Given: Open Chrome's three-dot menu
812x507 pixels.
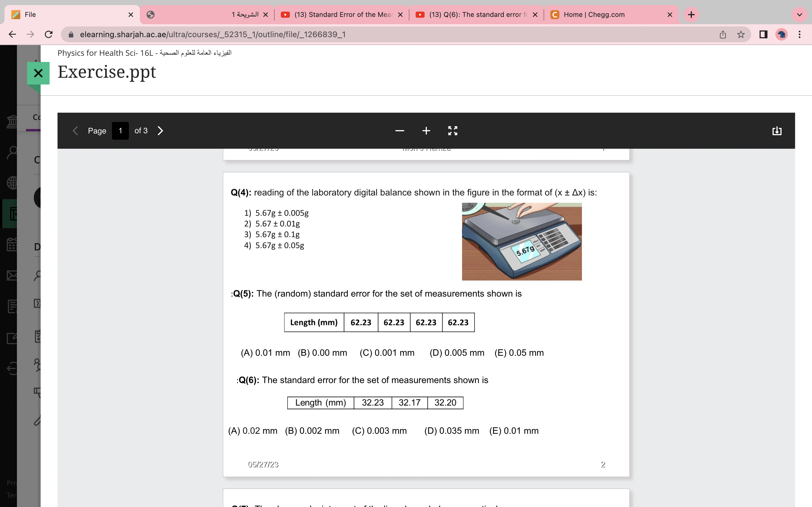Looking at the screenshot, I should click(x=800, y=34).
